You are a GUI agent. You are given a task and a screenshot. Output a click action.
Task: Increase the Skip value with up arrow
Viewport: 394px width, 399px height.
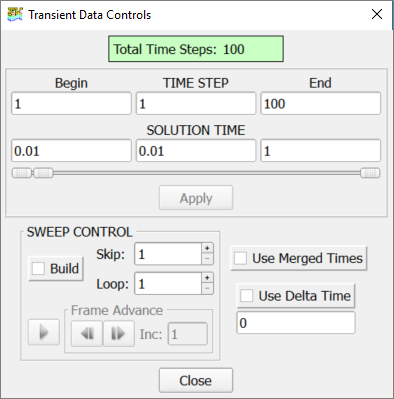pyautogui.click(x=207, y=248)
